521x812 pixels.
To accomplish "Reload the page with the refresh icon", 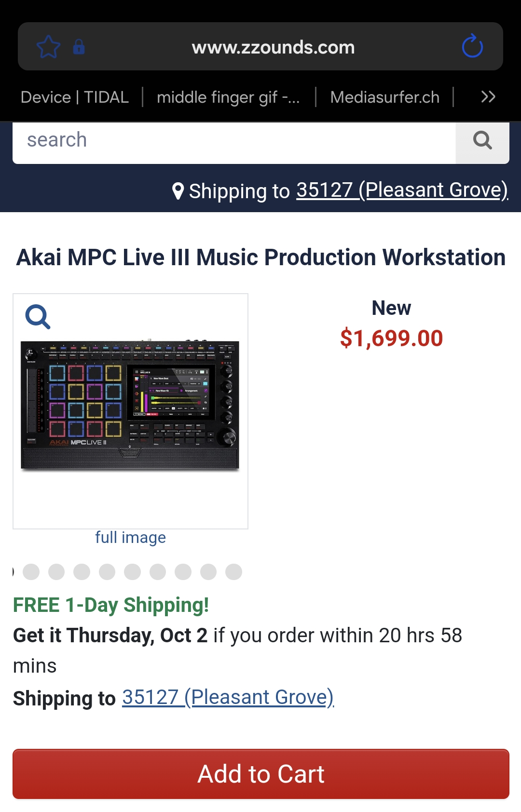I will point(472,46).
